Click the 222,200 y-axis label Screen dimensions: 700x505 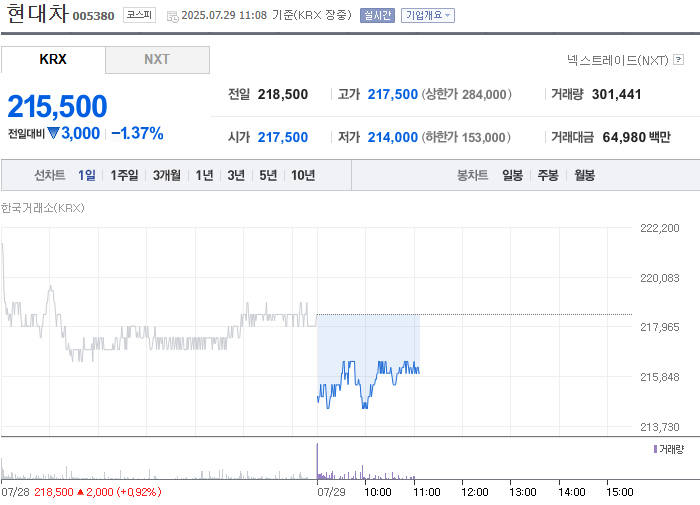660,228
